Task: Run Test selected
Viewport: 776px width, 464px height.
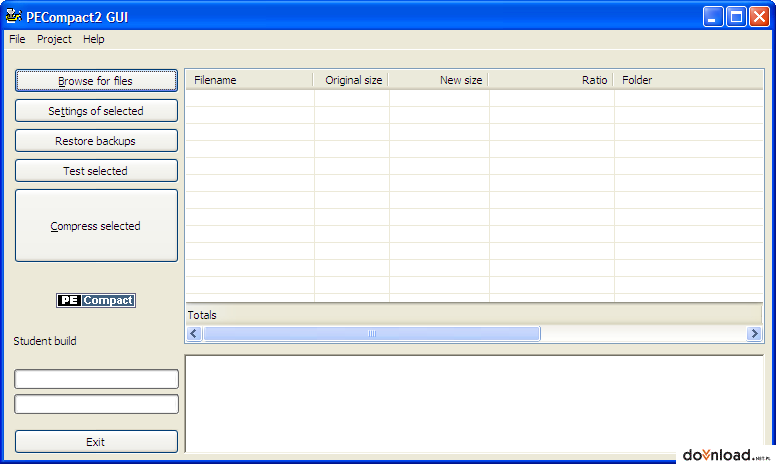Action: [96, 171]
